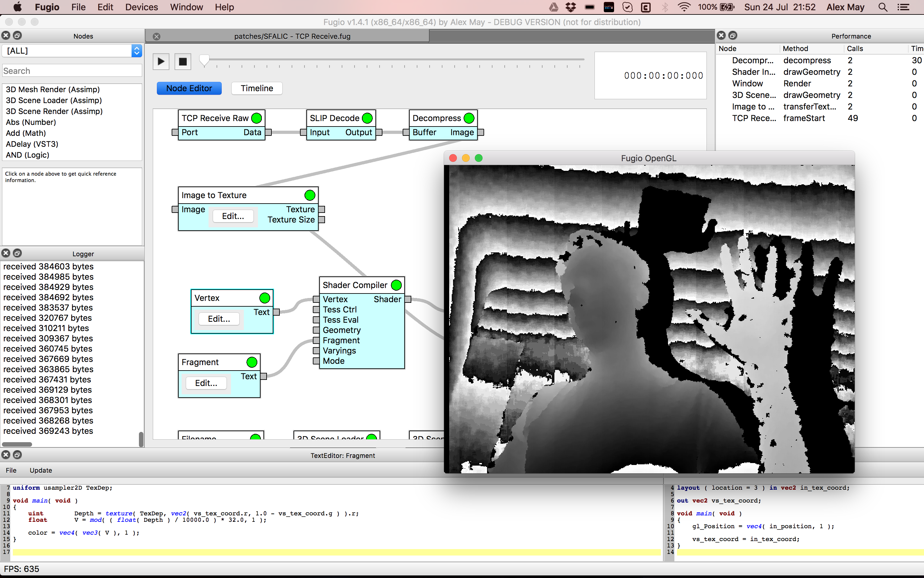Select 3D Scene Loader (Assimp) in node list
924x578 pixels.
pyautogui.click(x=54, y=100)
